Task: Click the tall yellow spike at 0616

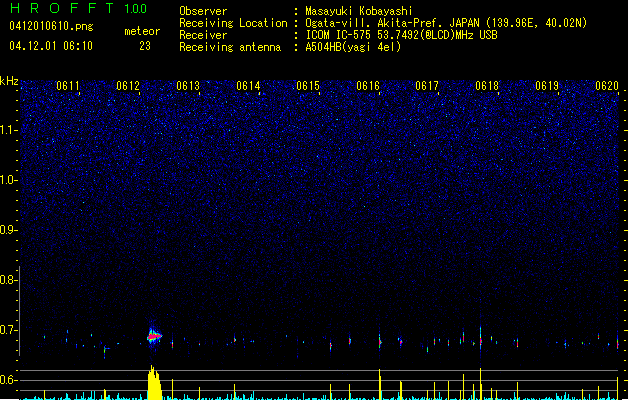Action: point(379,384)
